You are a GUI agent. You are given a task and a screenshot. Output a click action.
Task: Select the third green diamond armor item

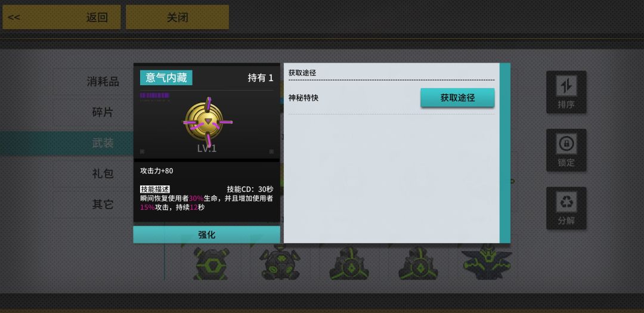(349, 264)
